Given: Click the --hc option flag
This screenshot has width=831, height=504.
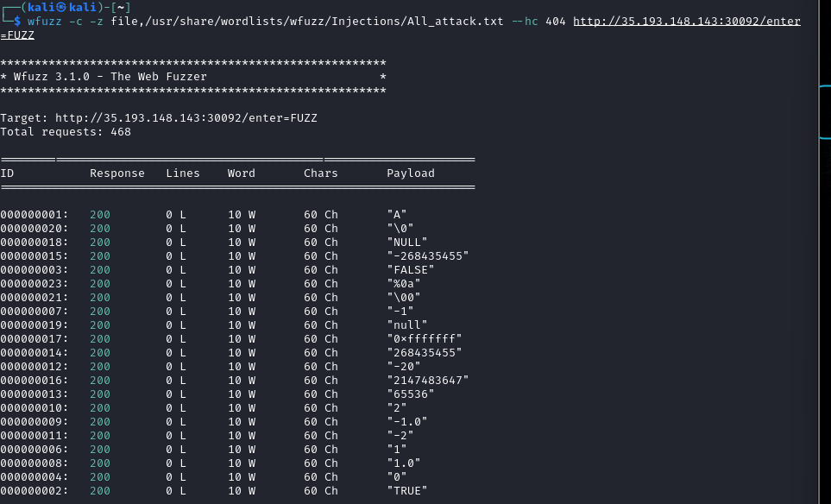Looking at the screenshot, I should 525,22.
